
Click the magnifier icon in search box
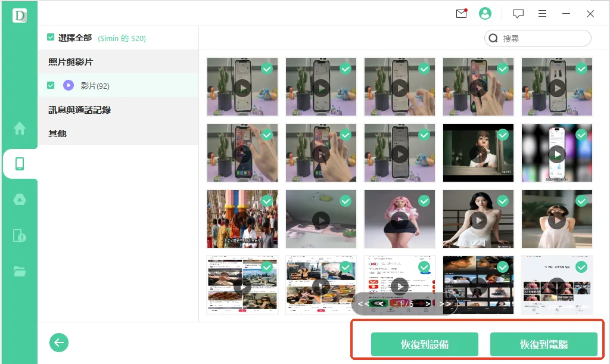click(x=493, y=38)
